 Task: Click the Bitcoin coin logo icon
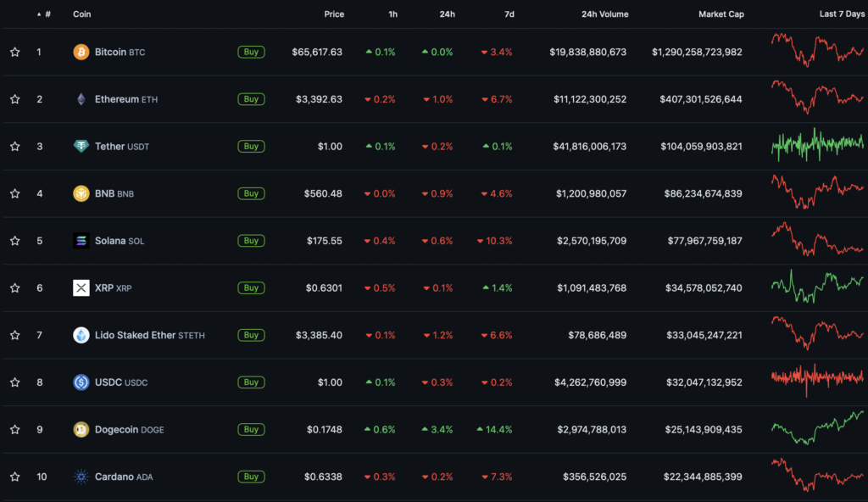81,52
